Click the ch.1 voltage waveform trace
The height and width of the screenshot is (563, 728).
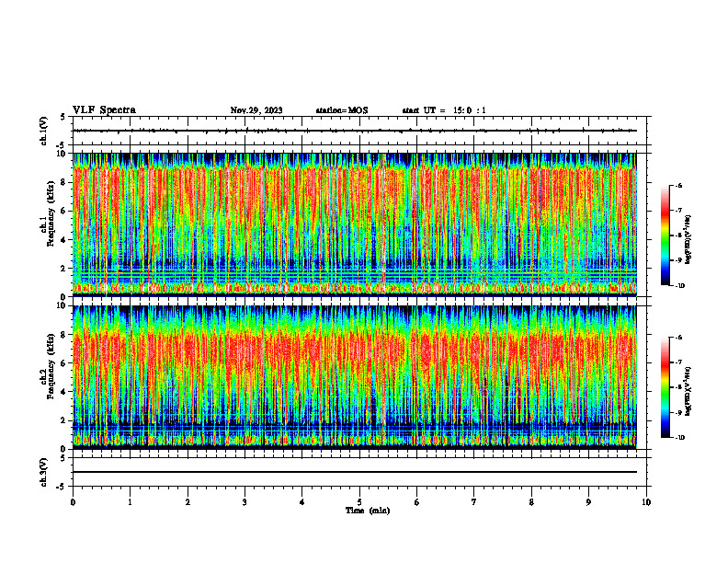point(354,131)
